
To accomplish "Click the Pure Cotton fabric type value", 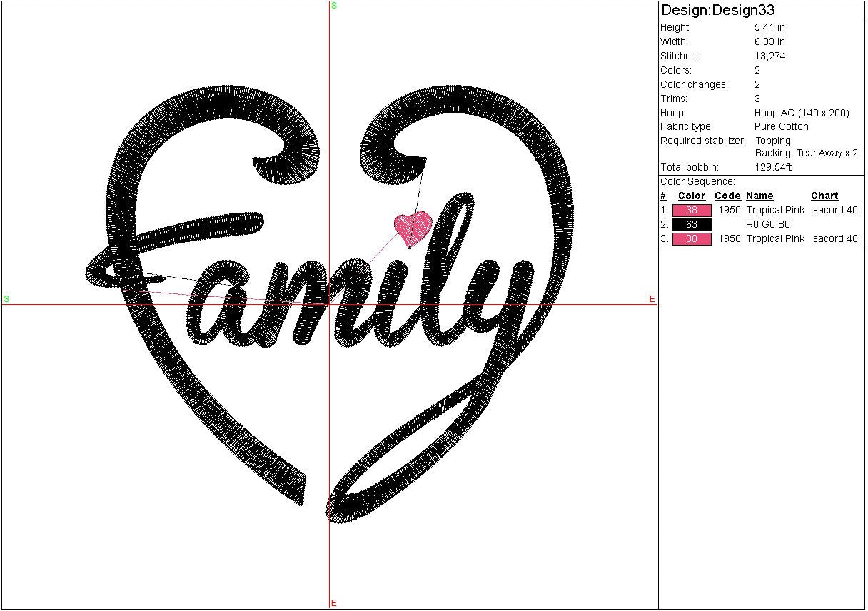I will tap(781, 127).
